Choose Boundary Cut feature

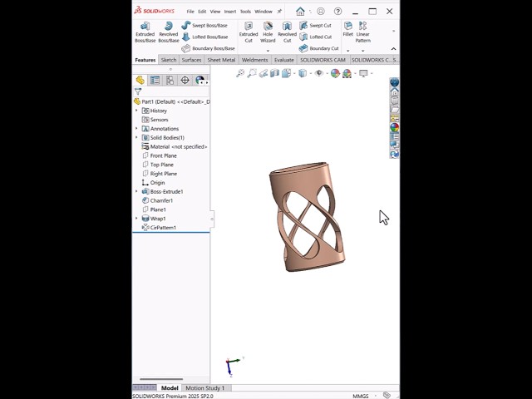tap(319, 48)
